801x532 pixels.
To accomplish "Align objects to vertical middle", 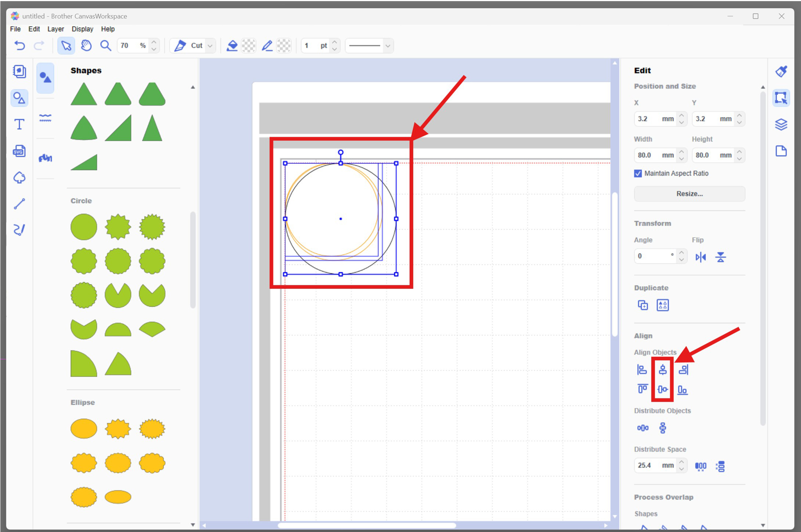I will click(x=662, y=389).
